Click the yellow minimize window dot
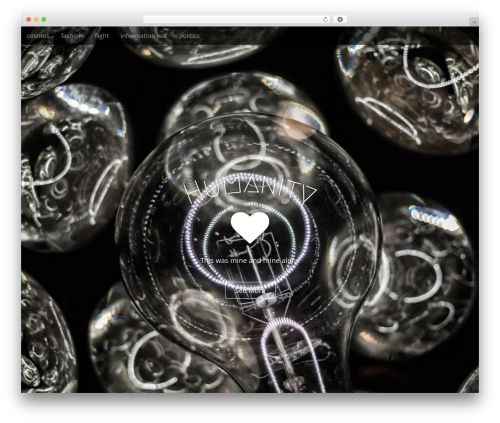 click(x=36, y=20)
